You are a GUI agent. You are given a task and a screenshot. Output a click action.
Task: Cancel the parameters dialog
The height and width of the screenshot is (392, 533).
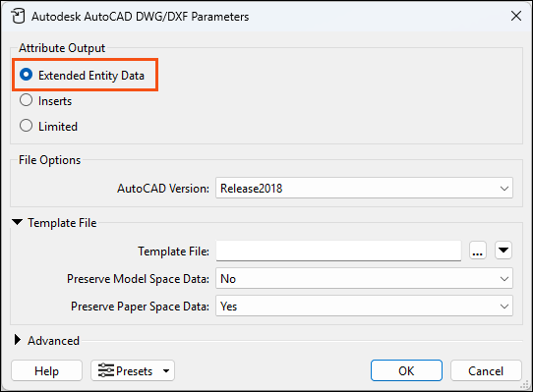coord(486,370)
